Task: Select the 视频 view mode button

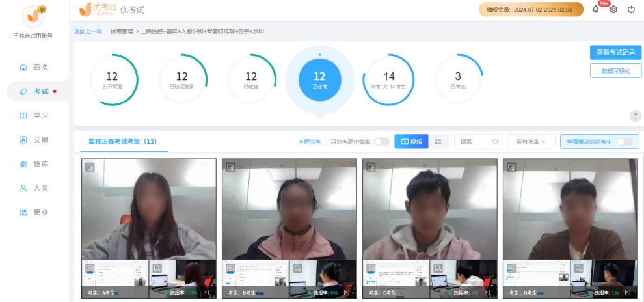Action: tap(411, 141)
